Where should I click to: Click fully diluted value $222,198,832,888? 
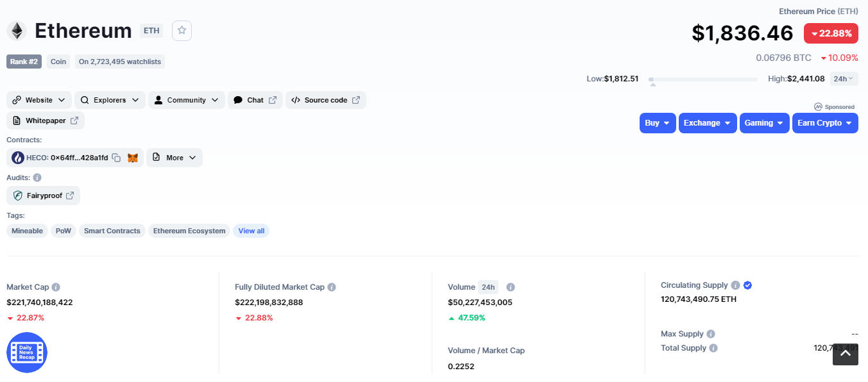tap(269, 302)
